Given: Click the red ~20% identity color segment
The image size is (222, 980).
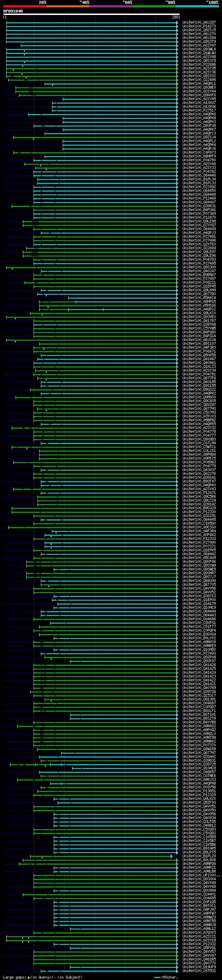Looking at the screenshot, I should (x=25, y=7).
